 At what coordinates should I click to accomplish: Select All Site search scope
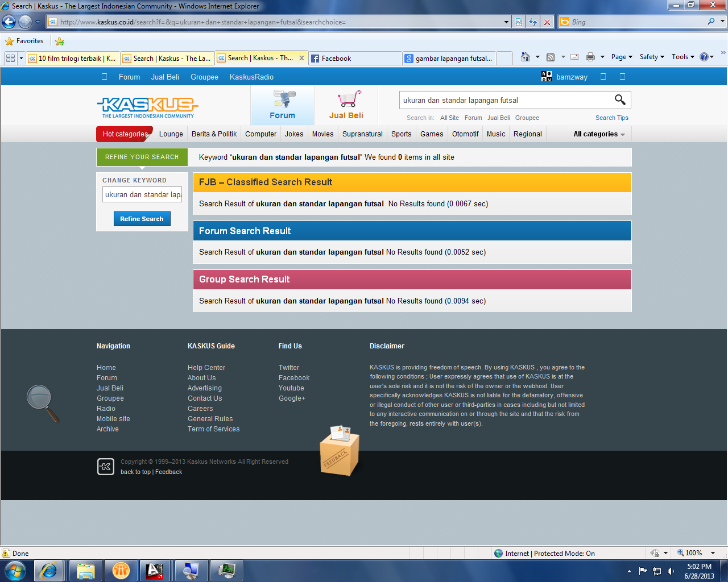[449, 118]
